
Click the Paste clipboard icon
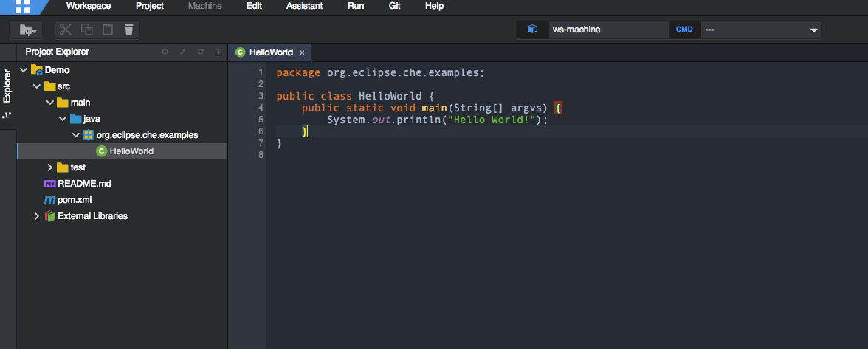click(x=108, y=30)
